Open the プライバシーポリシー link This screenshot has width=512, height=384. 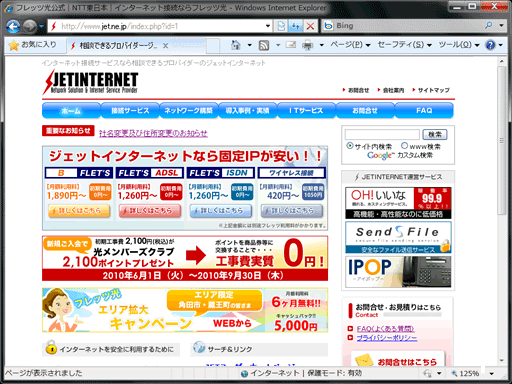[x=387, y=338]
